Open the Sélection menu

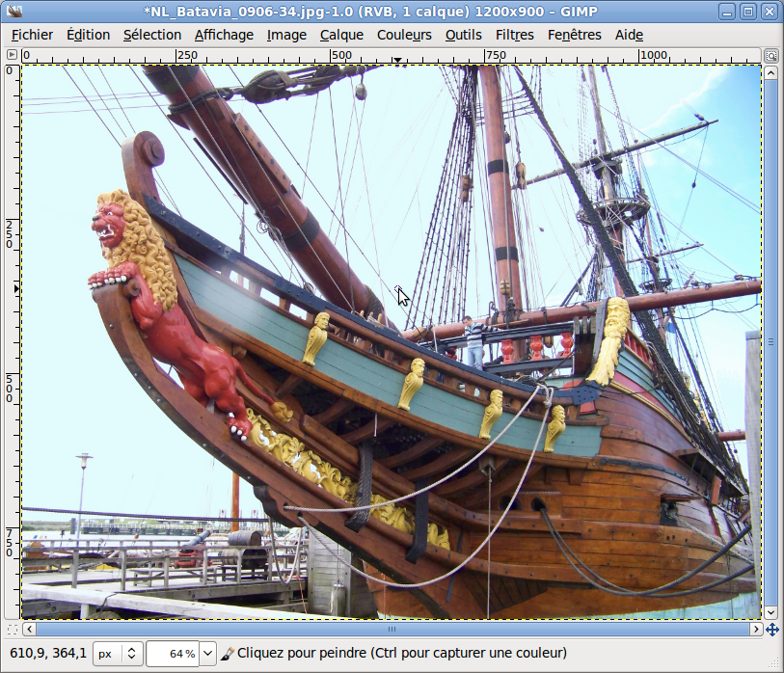(152, 35)
